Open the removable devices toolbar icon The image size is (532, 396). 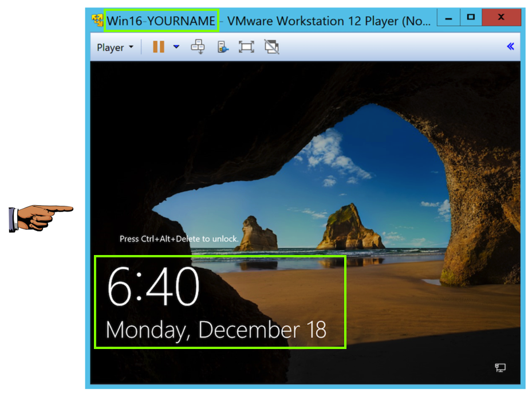(223, 47)
